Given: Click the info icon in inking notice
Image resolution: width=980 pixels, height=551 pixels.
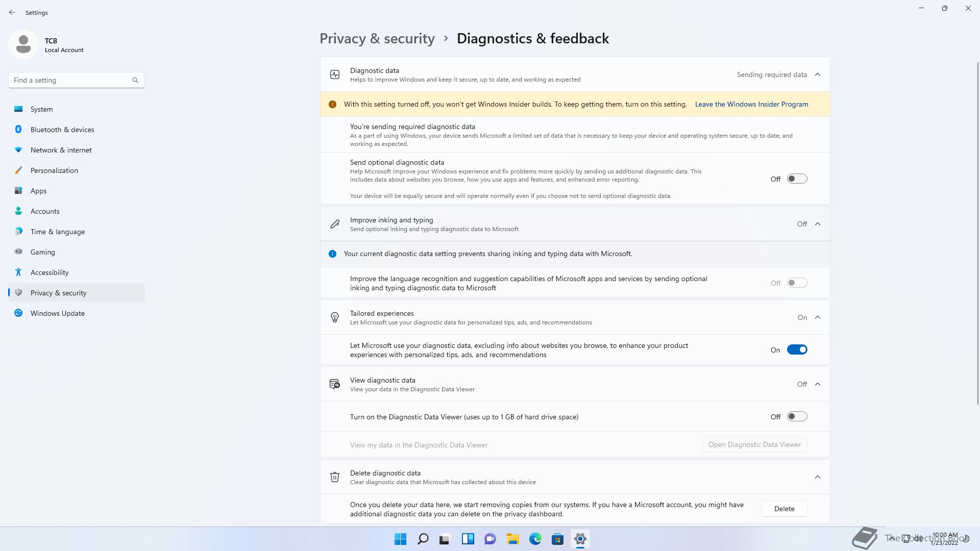Looking at the screenshot, I should [x=332, y=254].
